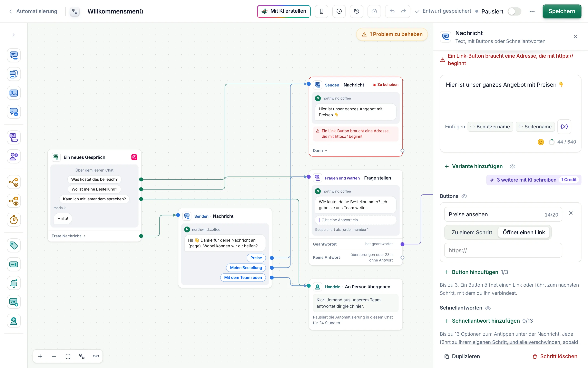Click the mobile preview icon in toolbar
Screen dimensions: 588x368
321,11
